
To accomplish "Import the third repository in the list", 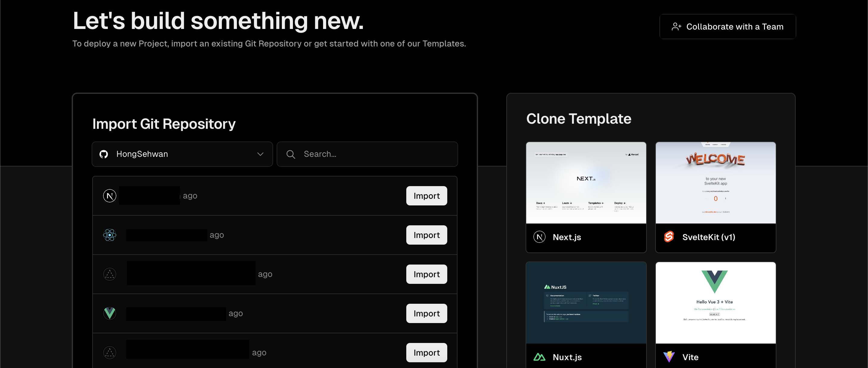I will tap(426, 274).
